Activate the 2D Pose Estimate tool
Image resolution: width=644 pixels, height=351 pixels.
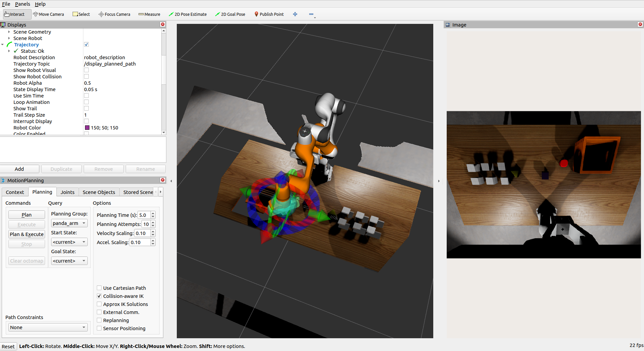188,14
